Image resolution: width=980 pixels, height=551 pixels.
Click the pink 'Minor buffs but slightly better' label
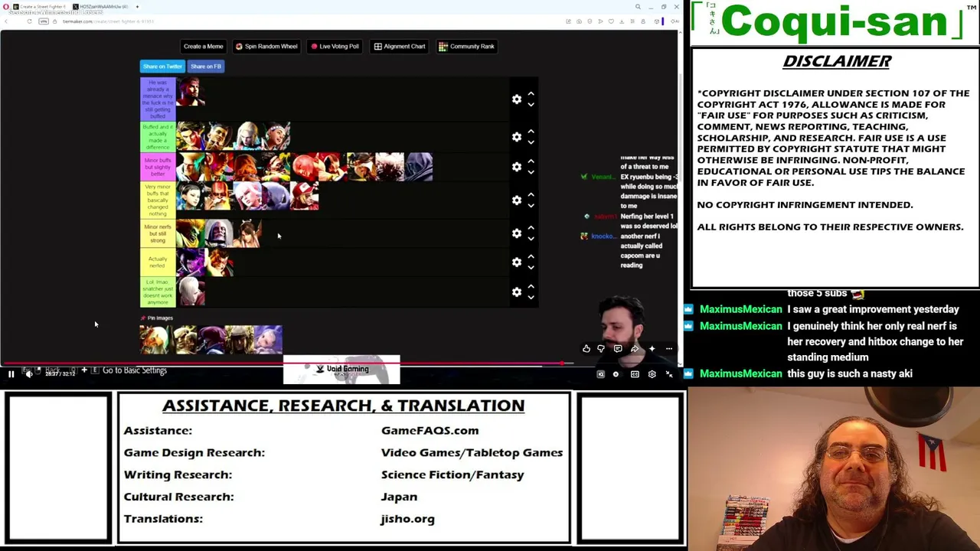(x=158, y=167)
